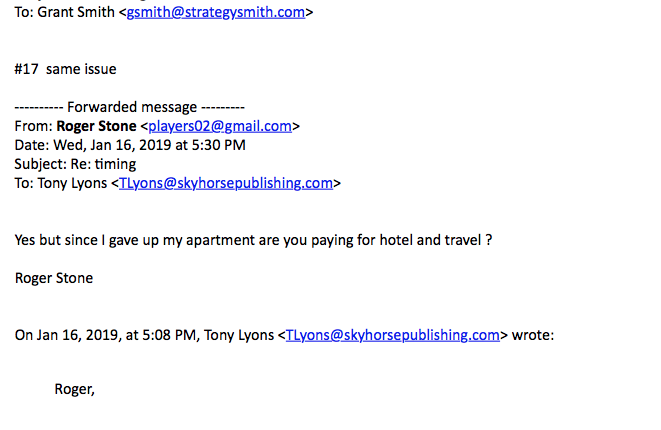This screenshot has width=661, height=430.
Task: Click the players02@gmail.com email link
Action: click(220, 126)
